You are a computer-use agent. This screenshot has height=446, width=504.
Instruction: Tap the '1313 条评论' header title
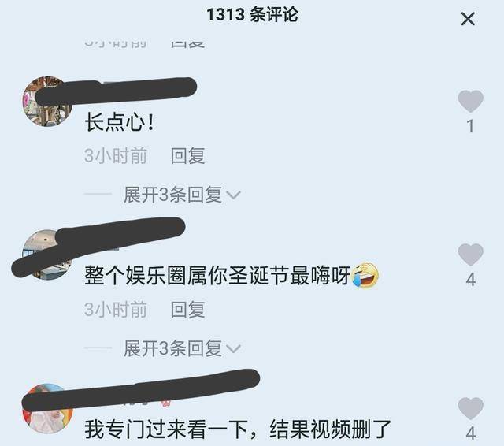click(252, 15)
